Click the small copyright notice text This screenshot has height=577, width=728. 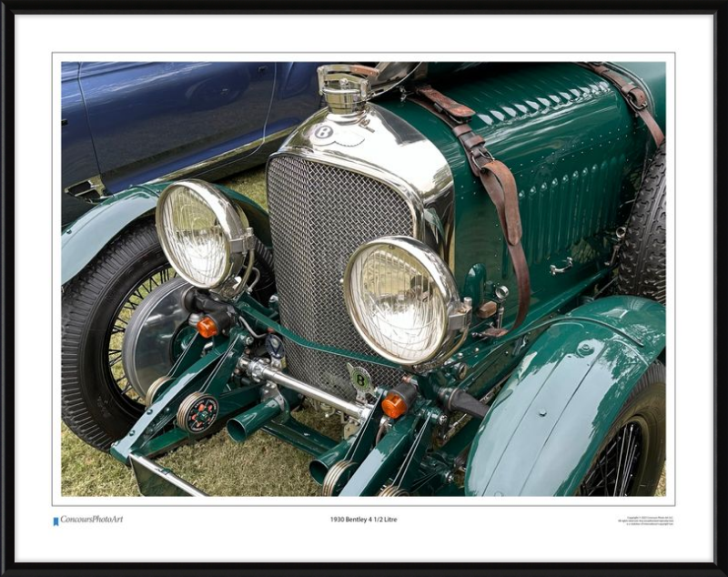pyautogui.click(x=645, y=521)
